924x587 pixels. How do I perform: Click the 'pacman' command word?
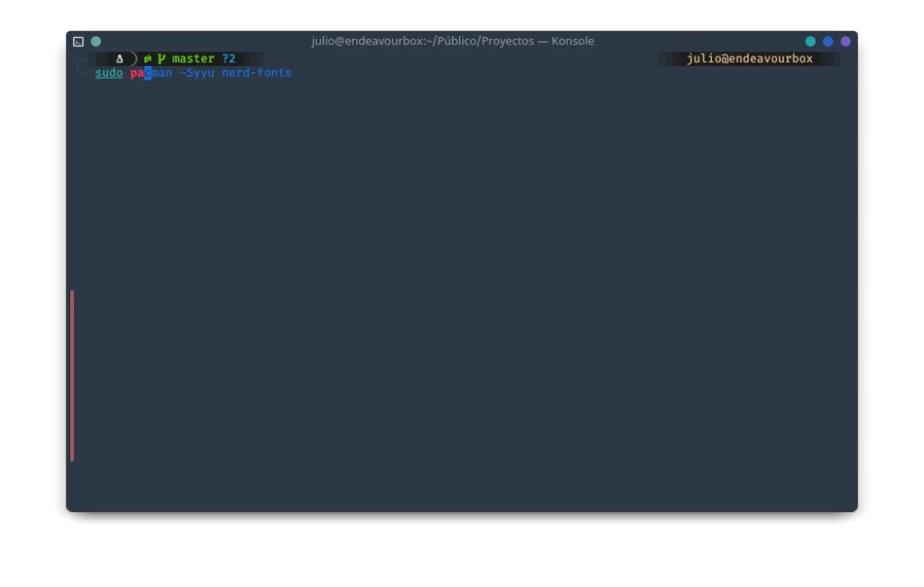(151, 73)
